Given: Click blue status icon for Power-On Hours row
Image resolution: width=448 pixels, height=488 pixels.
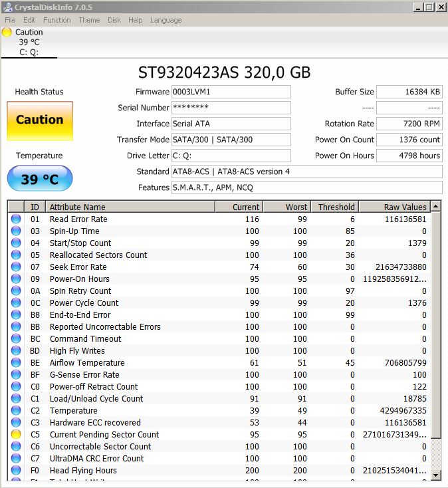Looking at the screenshot, I should click(16, 279).
